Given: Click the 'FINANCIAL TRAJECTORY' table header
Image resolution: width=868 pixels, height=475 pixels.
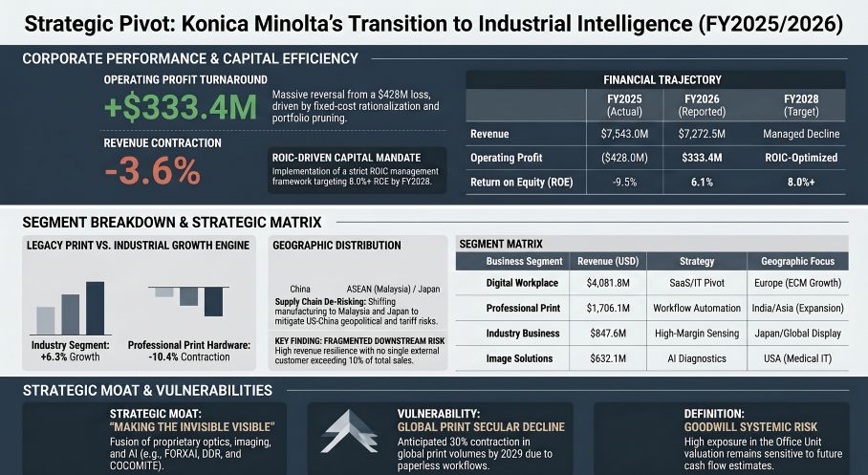Looking at the screenshot, I should point(662,79).
